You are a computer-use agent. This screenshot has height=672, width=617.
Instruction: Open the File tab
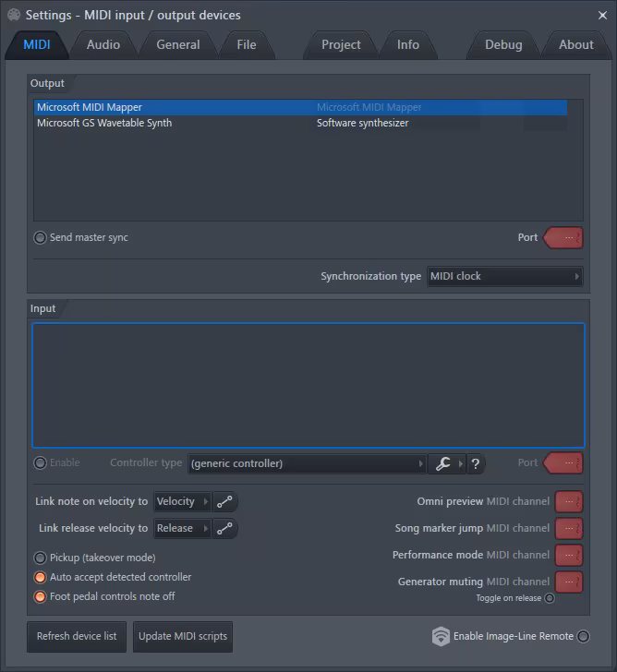(247, 45)
